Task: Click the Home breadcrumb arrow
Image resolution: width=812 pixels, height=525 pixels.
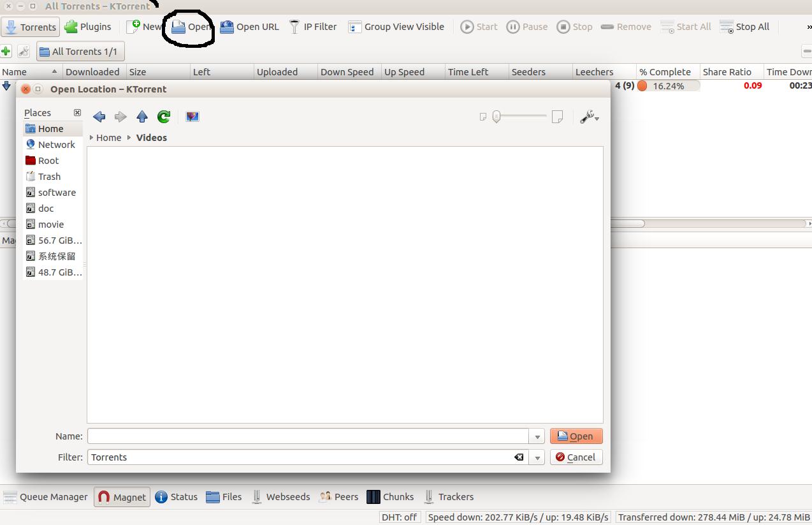Action: point(92,138)
